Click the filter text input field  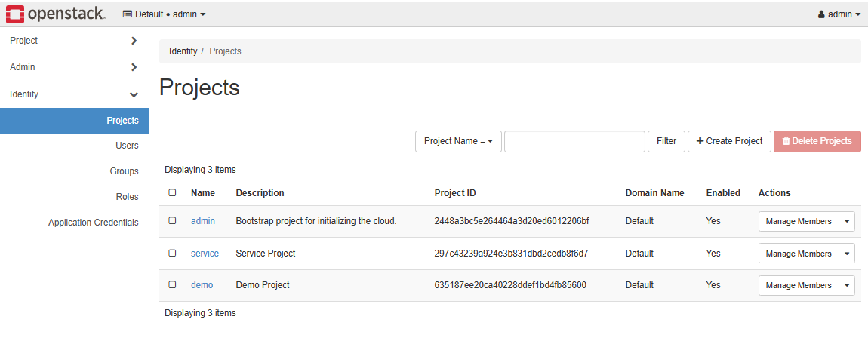click(574, 141)
